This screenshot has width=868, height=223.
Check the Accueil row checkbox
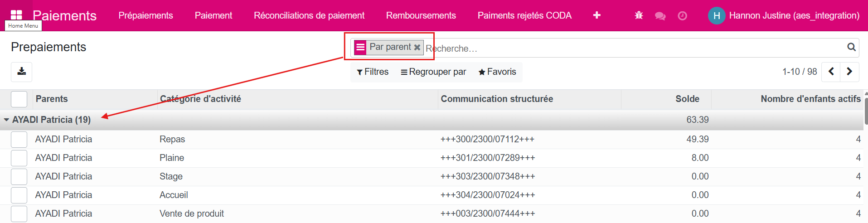(19, 195)
